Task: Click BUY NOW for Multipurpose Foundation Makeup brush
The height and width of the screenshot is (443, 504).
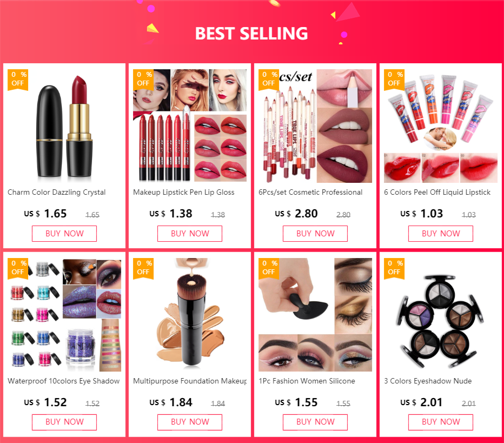Action: [190, 422]
